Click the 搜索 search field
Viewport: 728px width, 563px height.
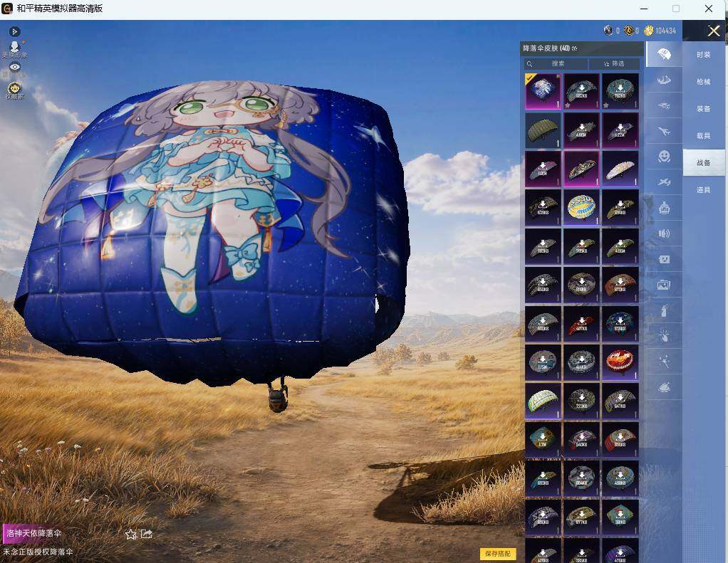coord(556,63)
